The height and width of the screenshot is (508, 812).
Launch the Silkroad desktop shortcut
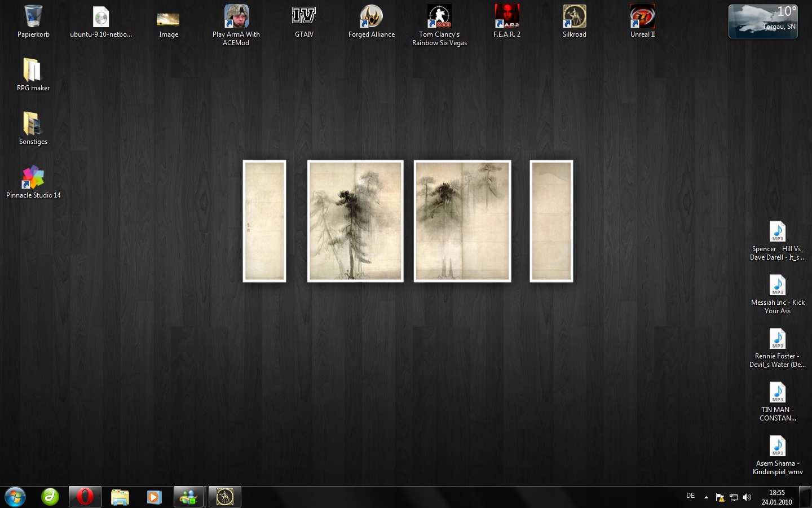coord(575,21)
